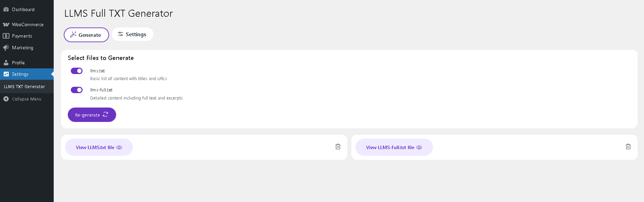
Task: Open the Settings tab next to Generate
Action: (x=132, y=34)
